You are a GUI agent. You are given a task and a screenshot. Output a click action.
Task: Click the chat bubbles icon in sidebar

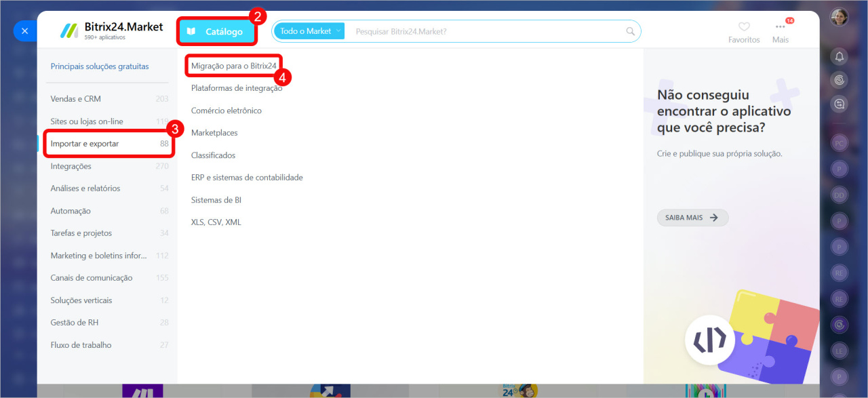[840, 104]
